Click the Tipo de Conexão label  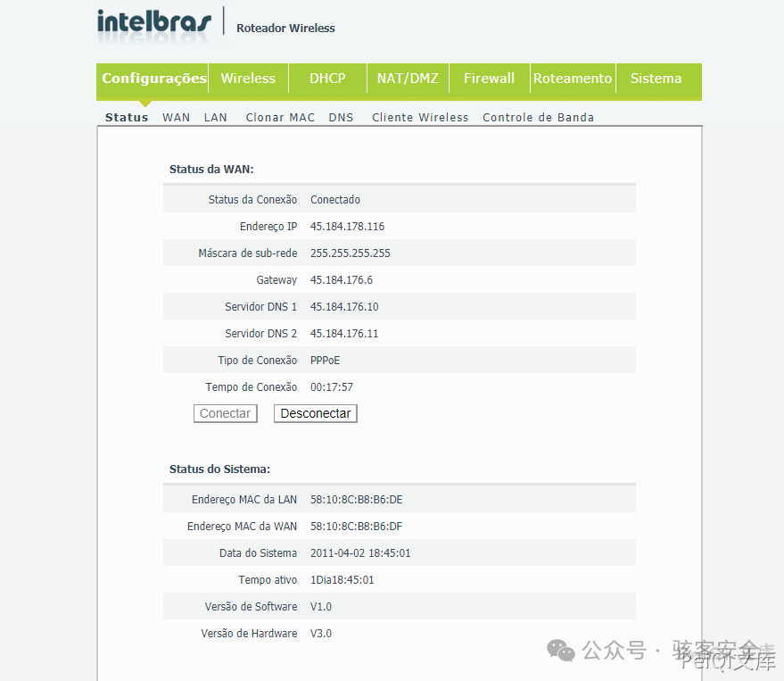[257, 361]
